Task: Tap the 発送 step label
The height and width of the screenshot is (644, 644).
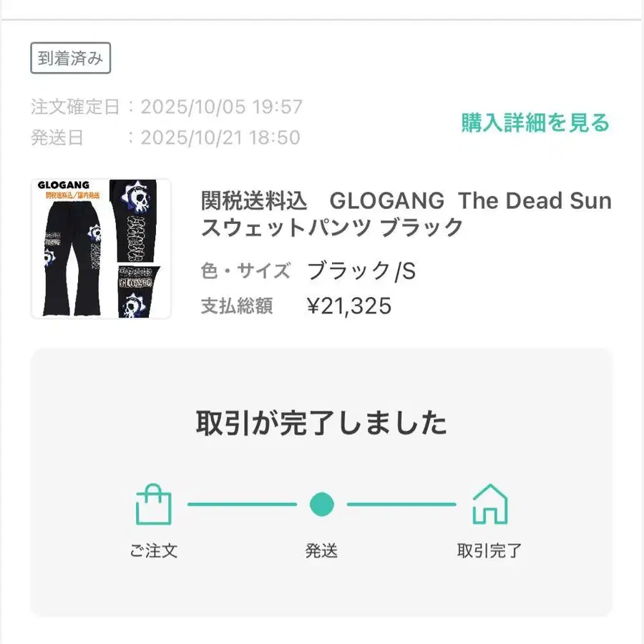Action: [322, 551]
